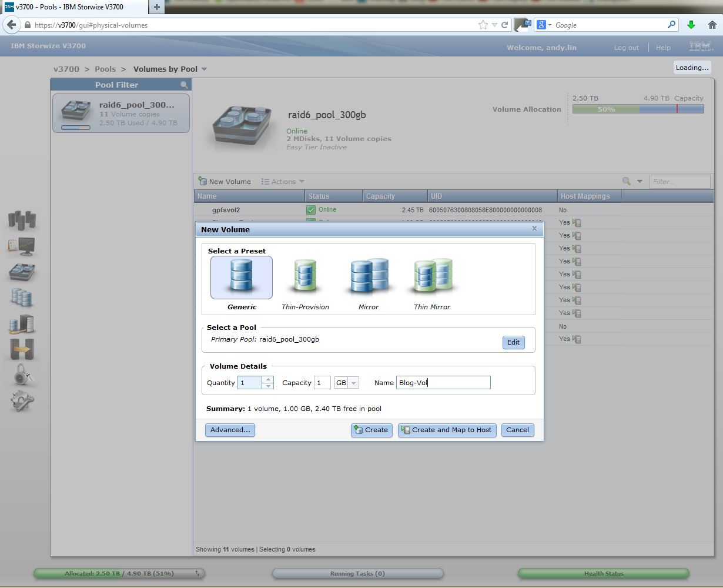Open the Home servers sidebar icon
Viewport: 723px width, 588px height.
[x=22, y=219]
